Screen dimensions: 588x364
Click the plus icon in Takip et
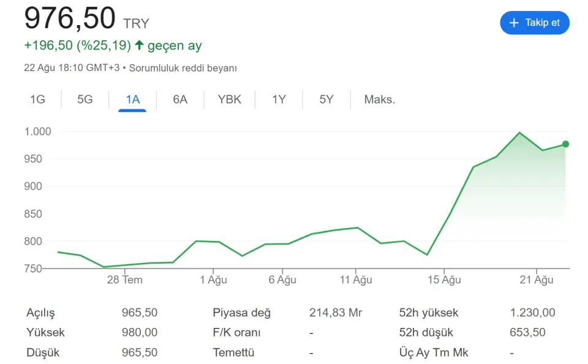point(514,23)
